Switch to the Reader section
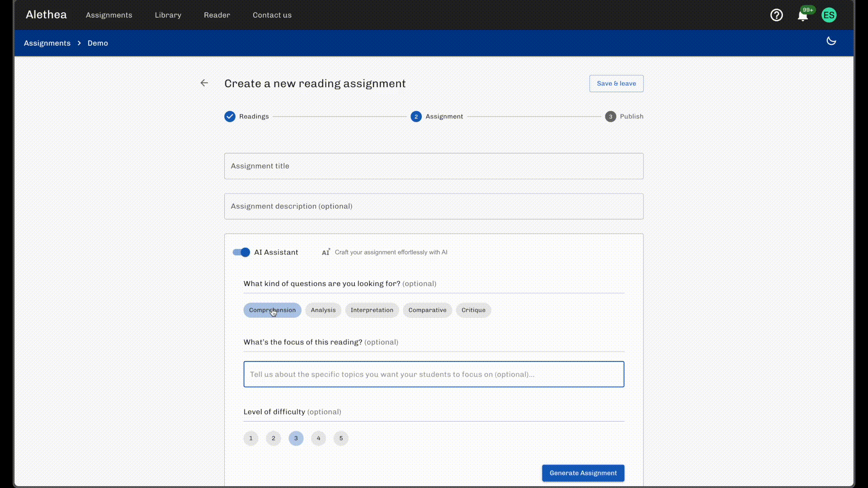Screen dimensions: 868x488 [217, 15]
